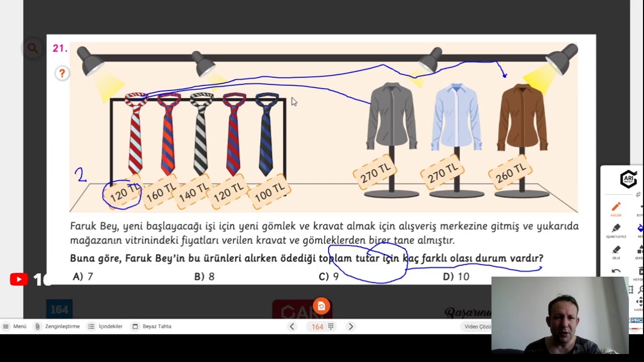Click the webcam video of presenter

pos(560,315)
